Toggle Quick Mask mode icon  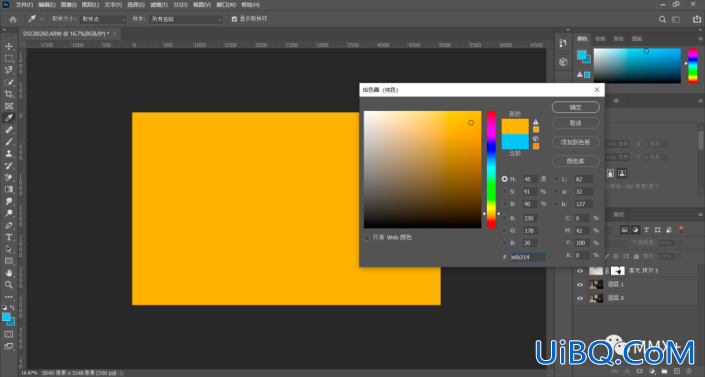(9, 334)
